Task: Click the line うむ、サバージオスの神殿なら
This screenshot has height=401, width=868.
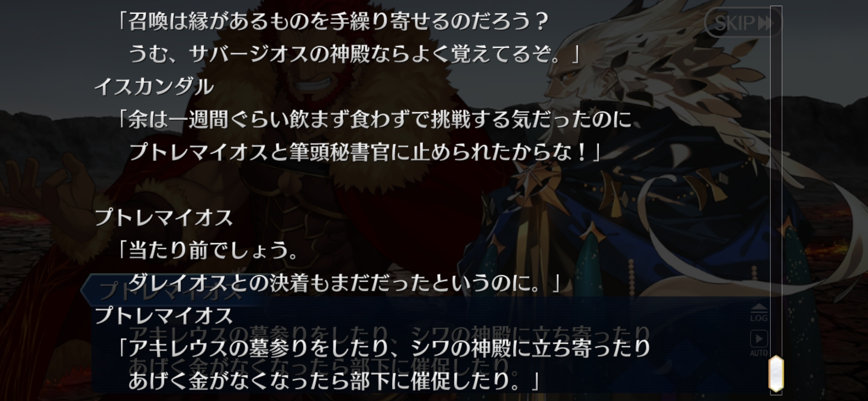Action: point(354,54)
